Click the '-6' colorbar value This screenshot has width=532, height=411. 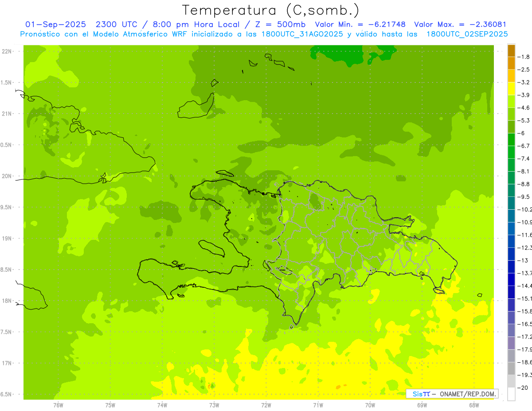tap(522, 133)
